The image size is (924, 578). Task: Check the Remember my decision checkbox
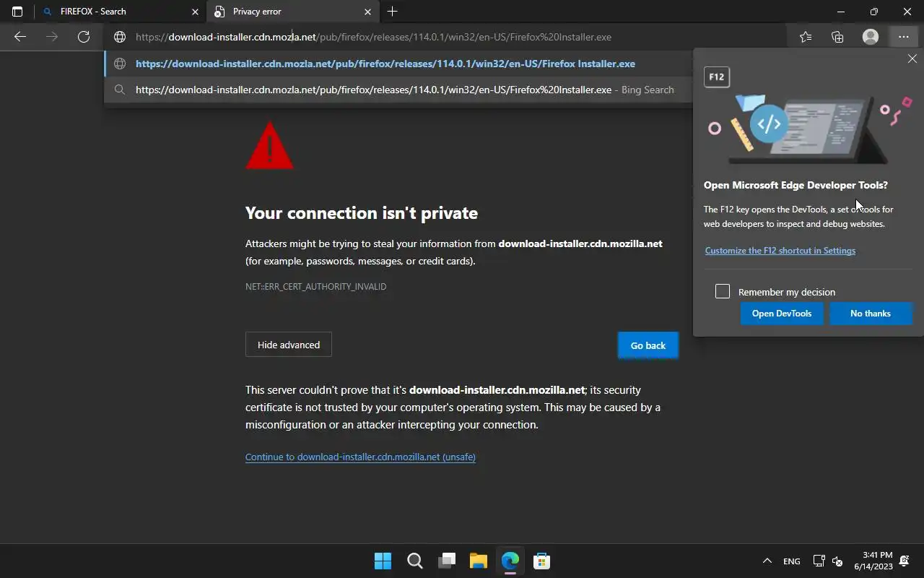[723, 291]
